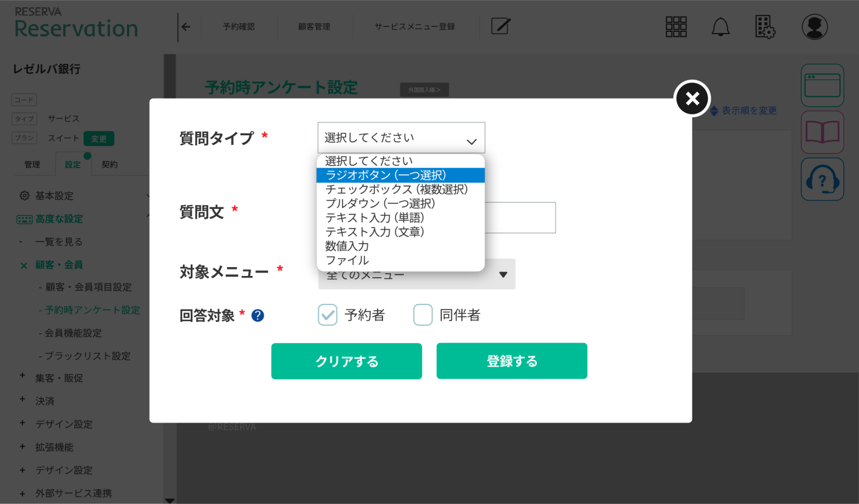Select ファイル option
This screenshot has width=859, height=504.
click(x=400, y=260)
